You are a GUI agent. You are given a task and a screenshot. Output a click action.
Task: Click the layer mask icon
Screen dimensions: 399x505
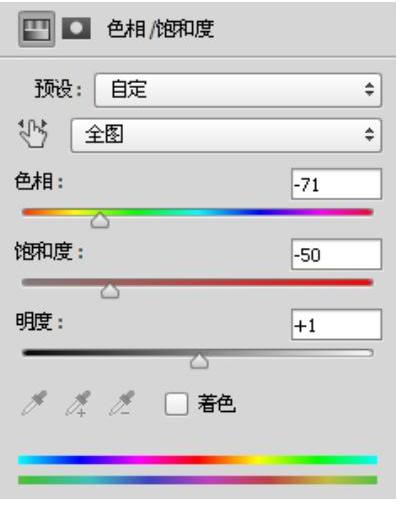pyautogui.click(x=76, y=28)
